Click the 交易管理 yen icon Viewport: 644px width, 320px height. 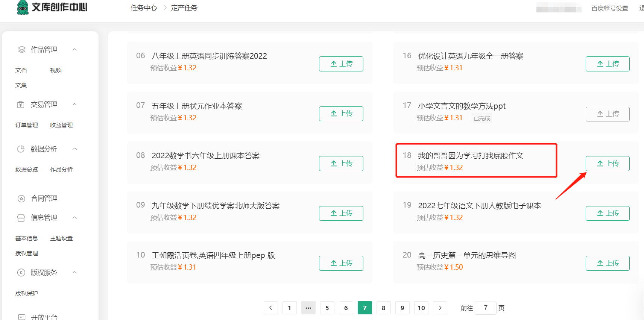point(21,105)
